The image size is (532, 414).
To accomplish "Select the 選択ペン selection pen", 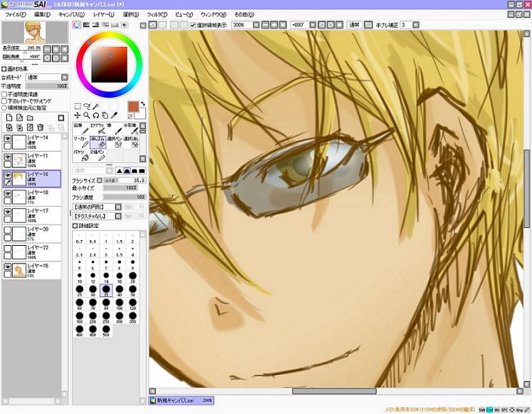I will tap(115, 143).
